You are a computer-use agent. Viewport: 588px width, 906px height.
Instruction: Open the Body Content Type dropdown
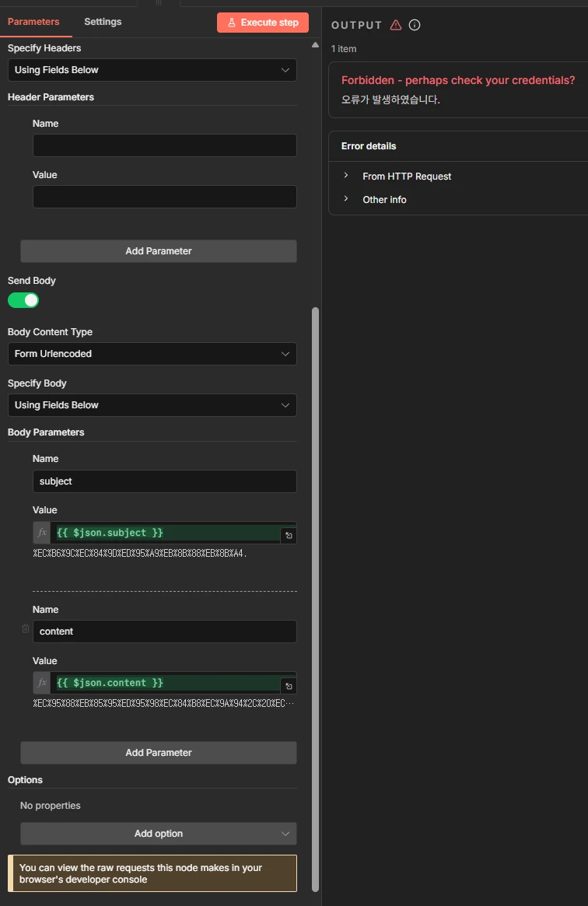(x=152, y=354)
